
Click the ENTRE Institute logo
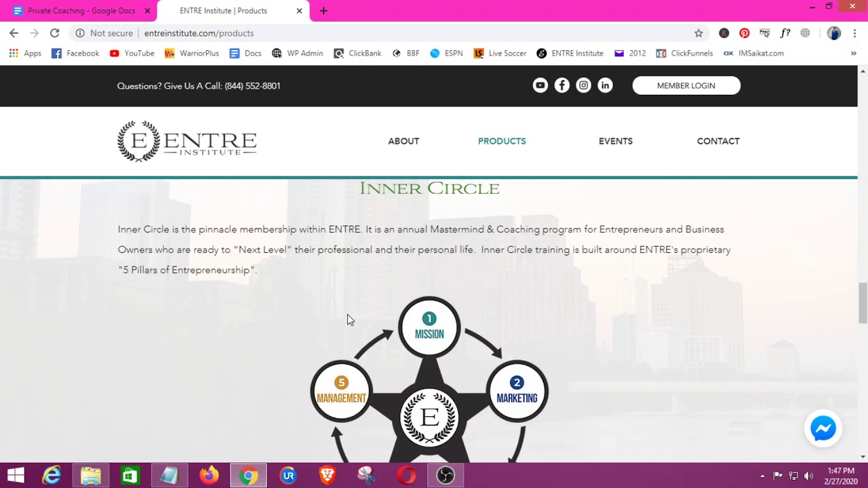pos(187,141)
